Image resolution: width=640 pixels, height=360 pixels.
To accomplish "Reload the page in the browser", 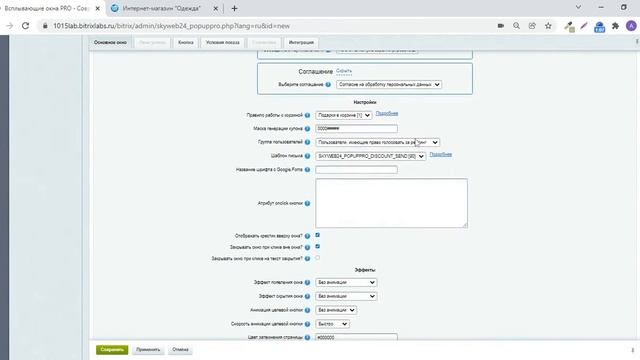I will coord(25,26).
